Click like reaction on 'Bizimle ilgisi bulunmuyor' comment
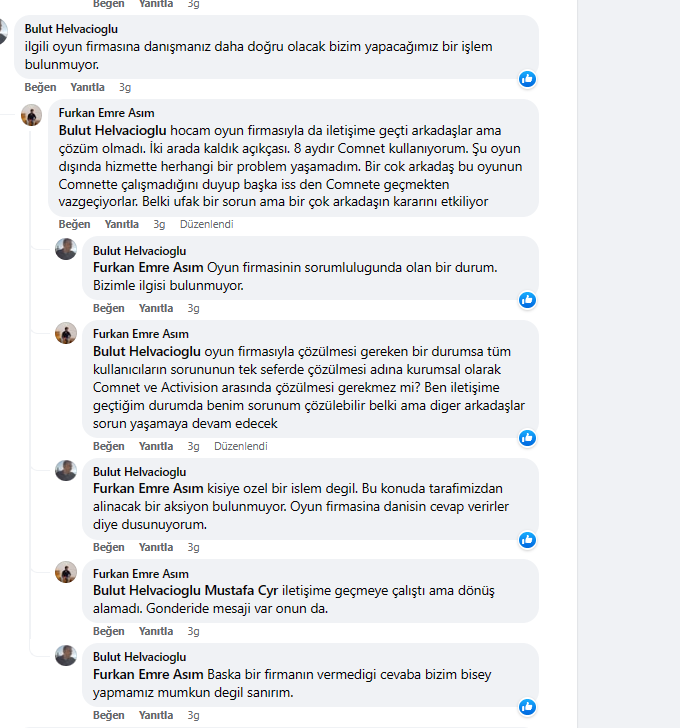The image size is (680, 728). click(x=527, y=300)
